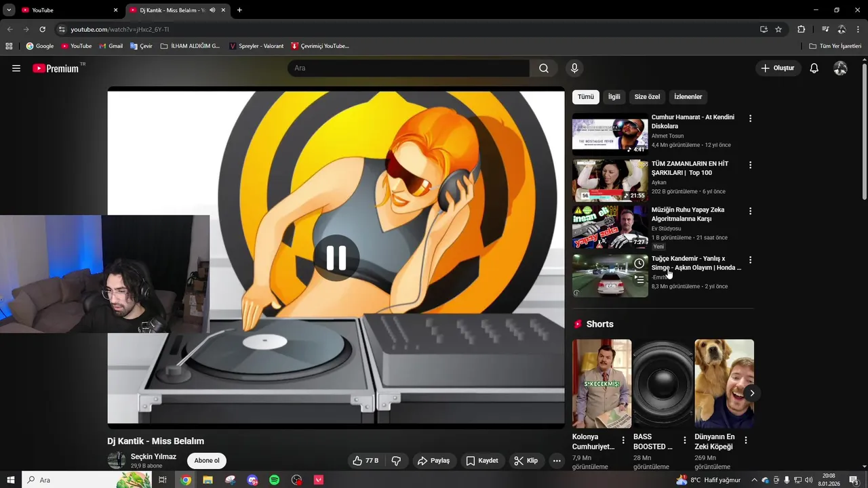Select the Size özel filter chip
The image size is (868, 488).
(x=647, y=97)
